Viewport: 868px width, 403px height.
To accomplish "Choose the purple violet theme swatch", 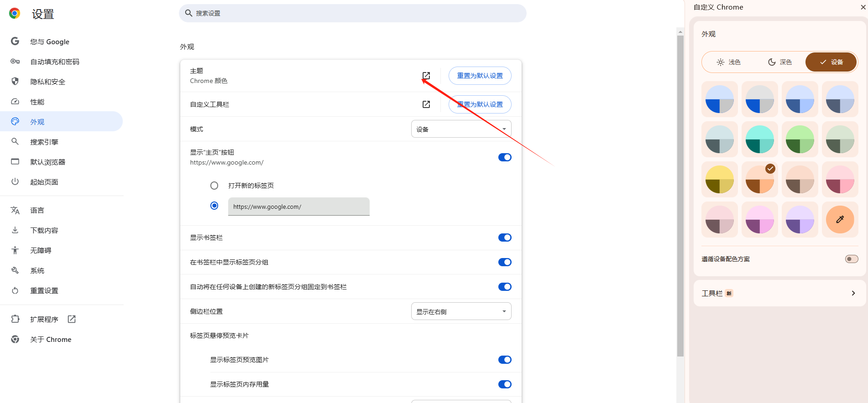I will click(x=800, y=219).
